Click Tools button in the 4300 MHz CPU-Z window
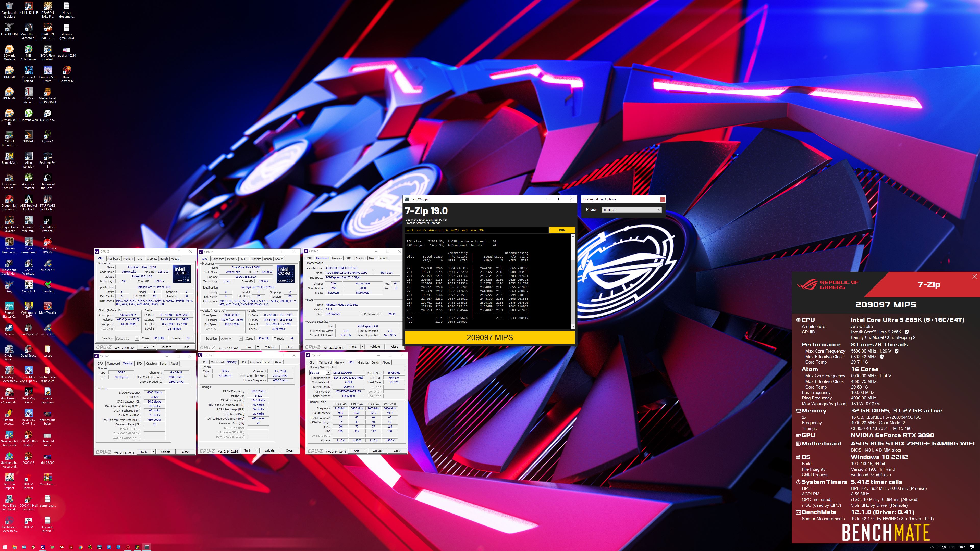Screen dimensions: 980x551 click(x=144, y=347)
